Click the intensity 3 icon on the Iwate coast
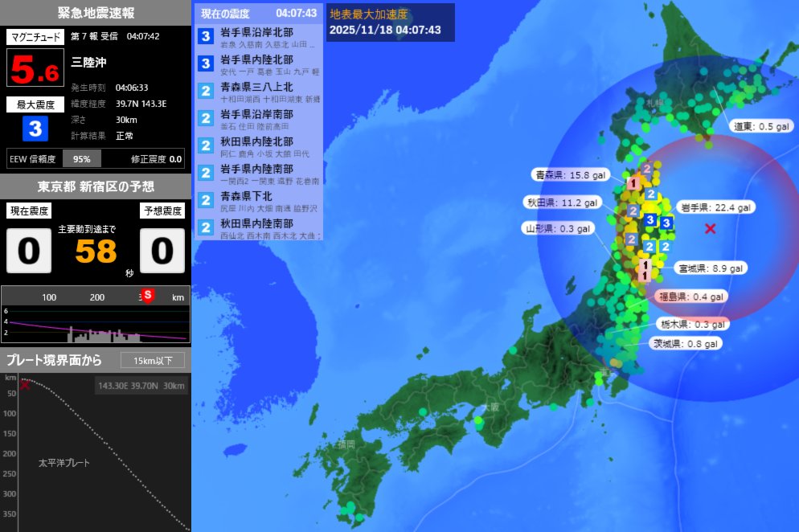Viewport: 799px width, 532px height. point(665,223)
